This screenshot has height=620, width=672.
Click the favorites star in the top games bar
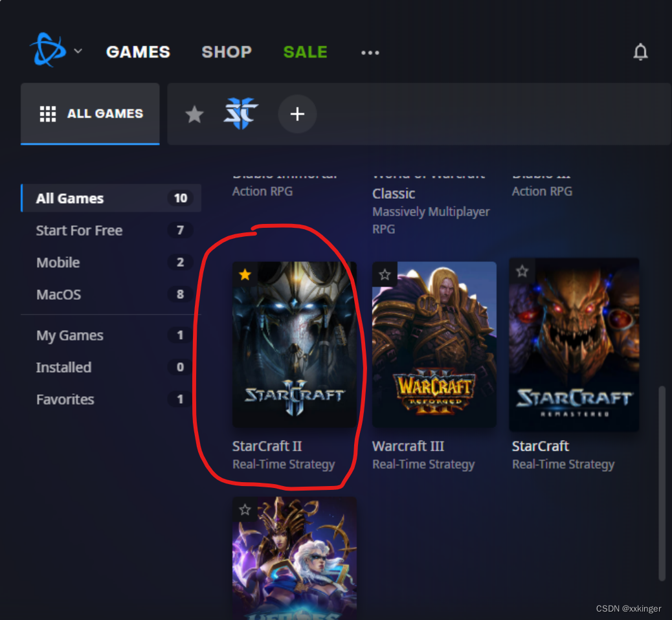click(194, 114)
